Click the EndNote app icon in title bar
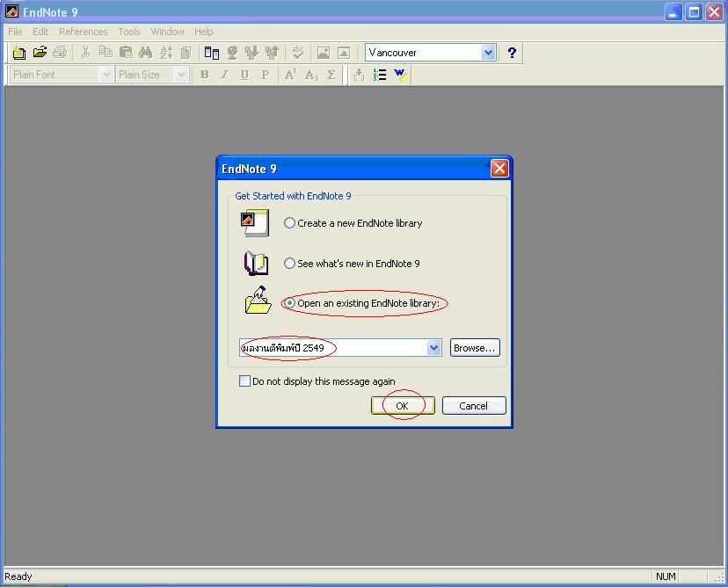 [x=11, y=11]
